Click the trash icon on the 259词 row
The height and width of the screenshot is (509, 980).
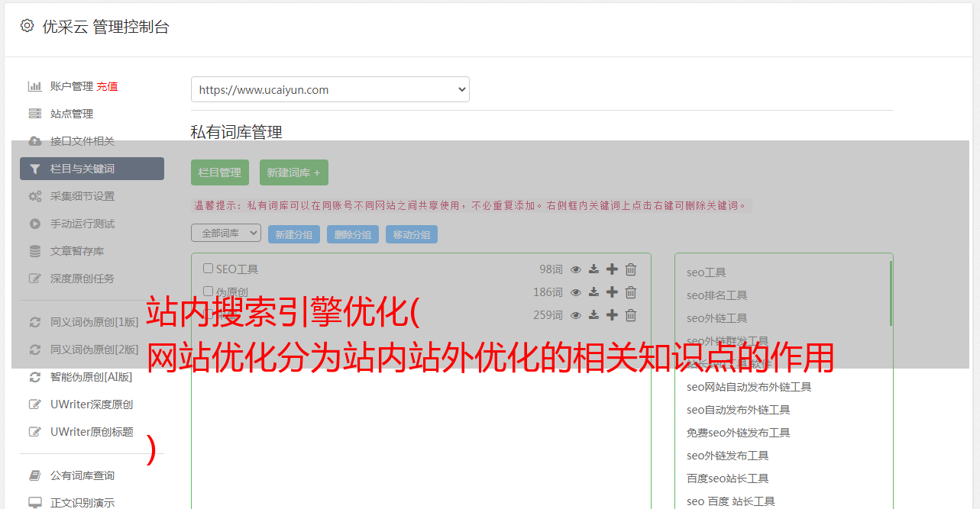point(631,315)
